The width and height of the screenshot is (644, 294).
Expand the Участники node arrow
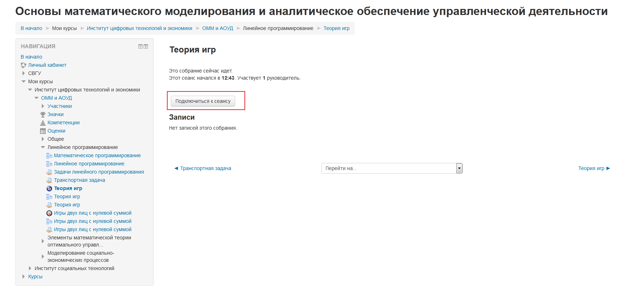coord(43,106)
